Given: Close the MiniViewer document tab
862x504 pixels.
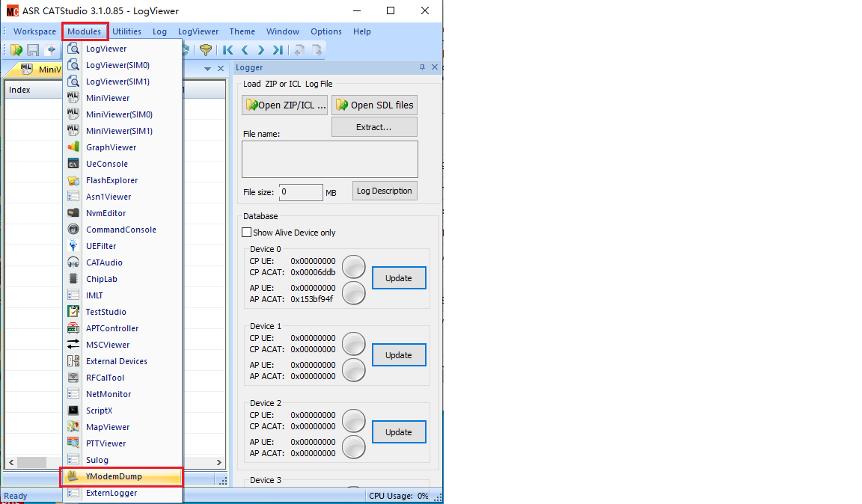Looking at the screenshot, I should tap(221, 69).
